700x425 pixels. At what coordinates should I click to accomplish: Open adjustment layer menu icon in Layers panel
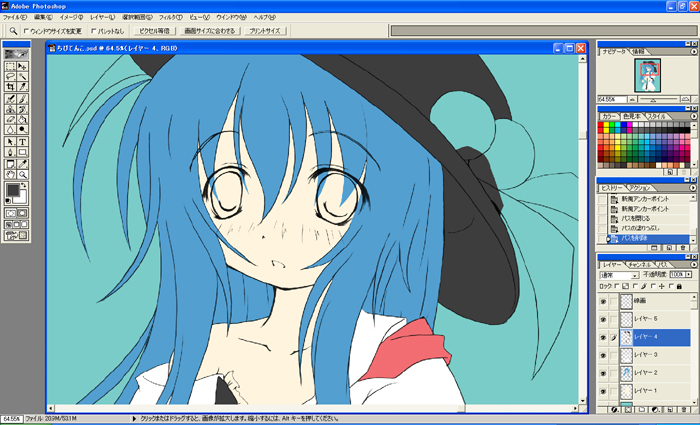655,409
